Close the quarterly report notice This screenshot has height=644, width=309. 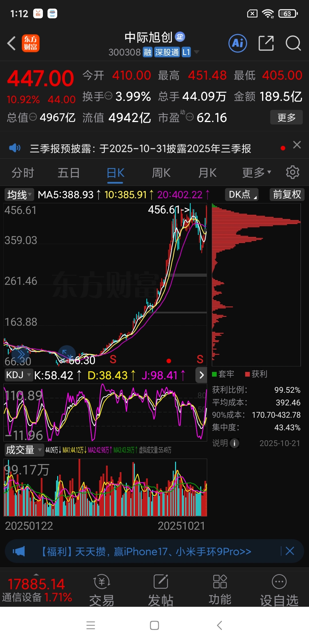[x=297, y=145]
